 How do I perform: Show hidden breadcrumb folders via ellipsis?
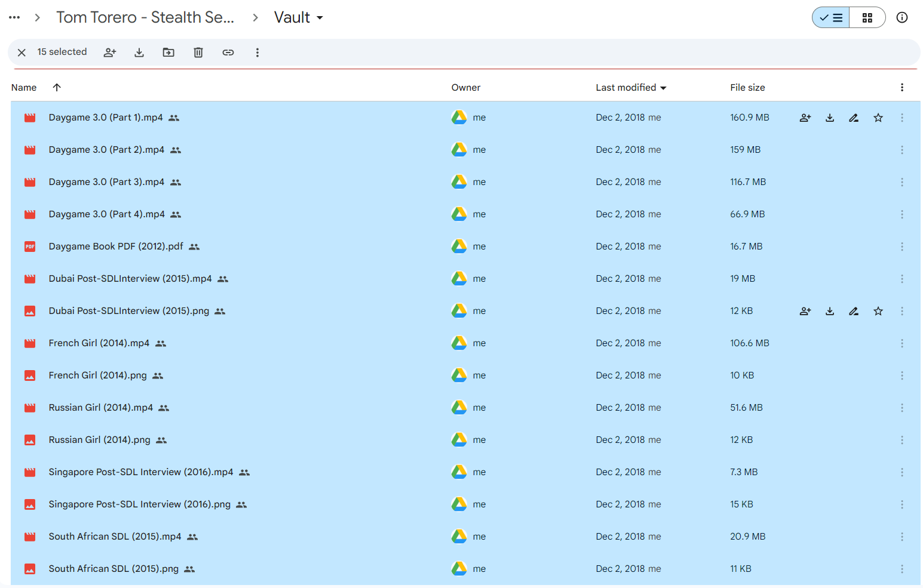pyautogui.click(x=14, y=17)
